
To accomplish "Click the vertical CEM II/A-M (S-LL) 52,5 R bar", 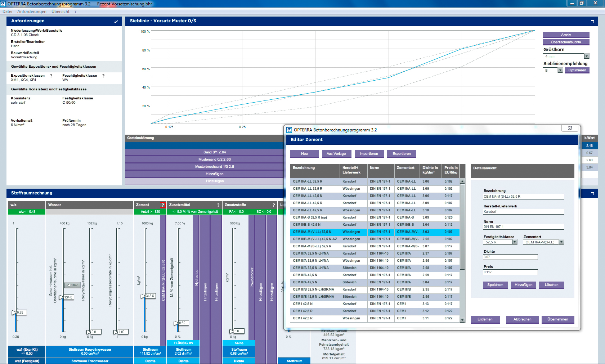I will click(163, 280).
